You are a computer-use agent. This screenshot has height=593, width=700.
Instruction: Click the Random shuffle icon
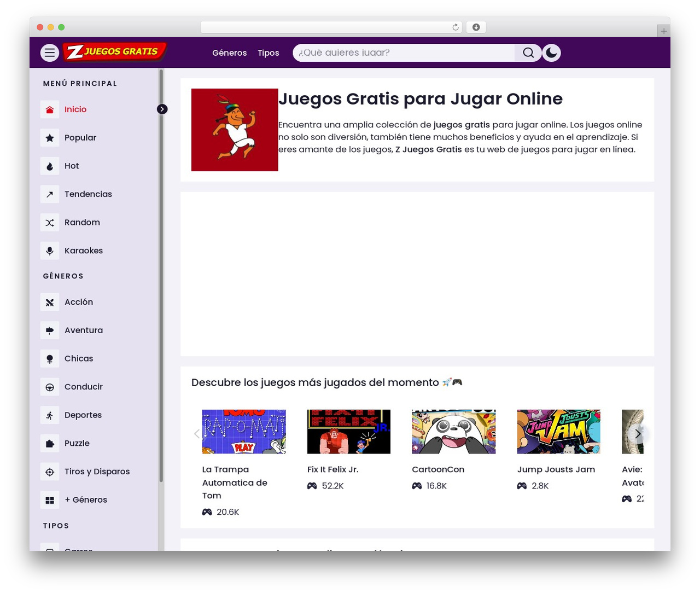pos(50,223)
